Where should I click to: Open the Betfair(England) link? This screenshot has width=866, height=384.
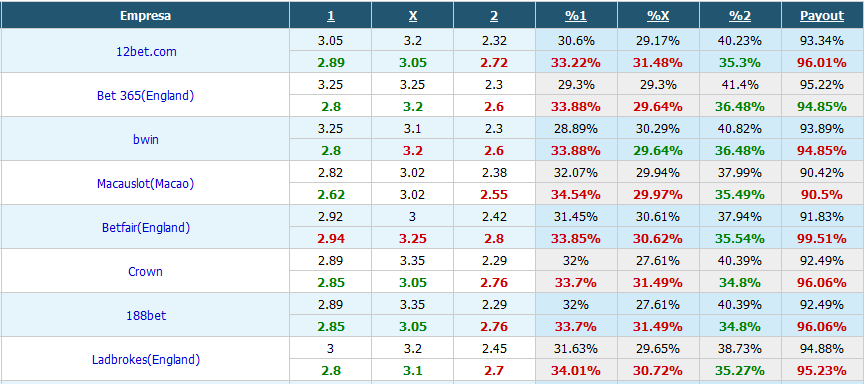[145, 227]
